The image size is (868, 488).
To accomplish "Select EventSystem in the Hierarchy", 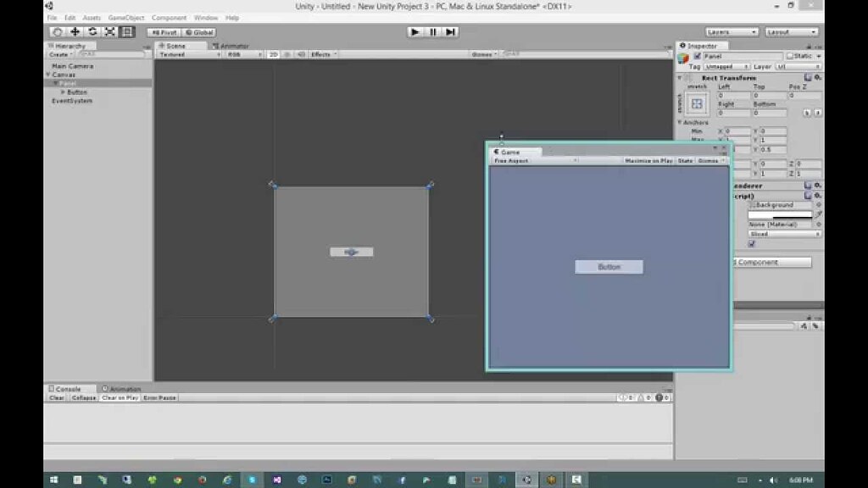I will click(x=72, y=101).
